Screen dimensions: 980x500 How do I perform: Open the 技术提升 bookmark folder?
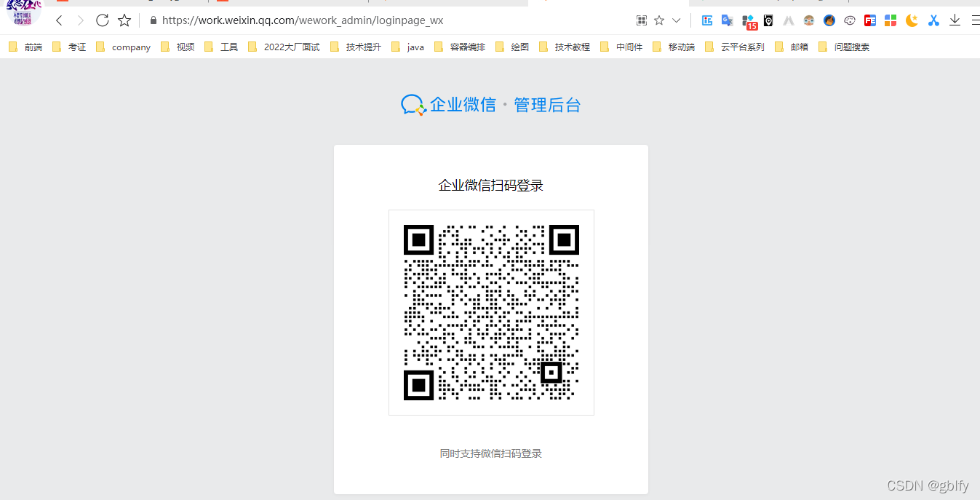[x=356, y=47]
